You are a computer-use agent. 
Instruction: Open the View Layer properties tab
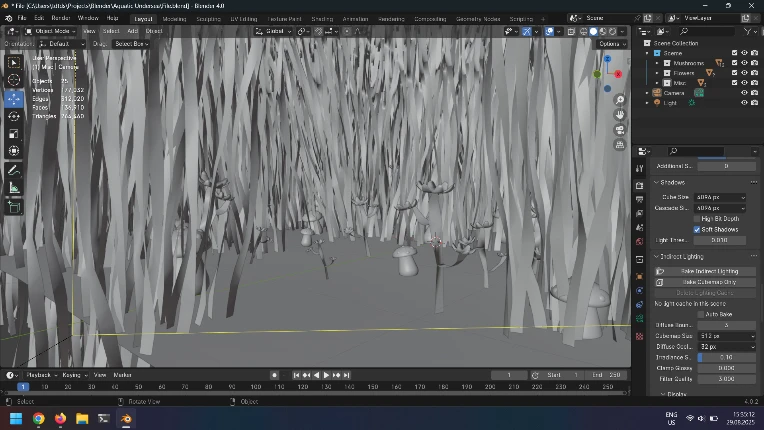click(640, 214)
